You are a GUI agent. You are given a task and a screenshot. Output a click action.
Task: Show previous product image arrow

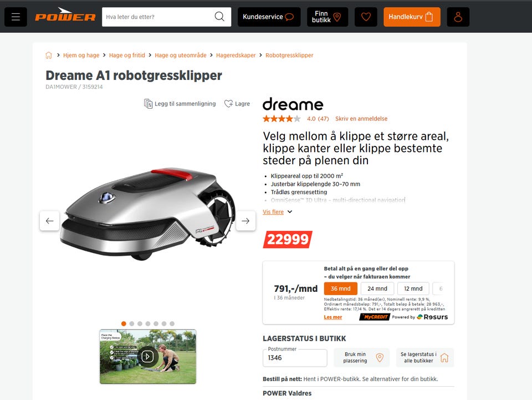tap(49, 221)
